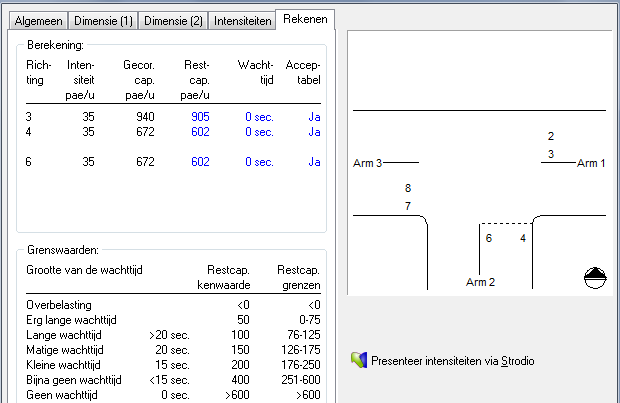This screenshot has width=620, height=403.
Task: Select the Erg lange wachttijd row
Action: pos(173,320)
